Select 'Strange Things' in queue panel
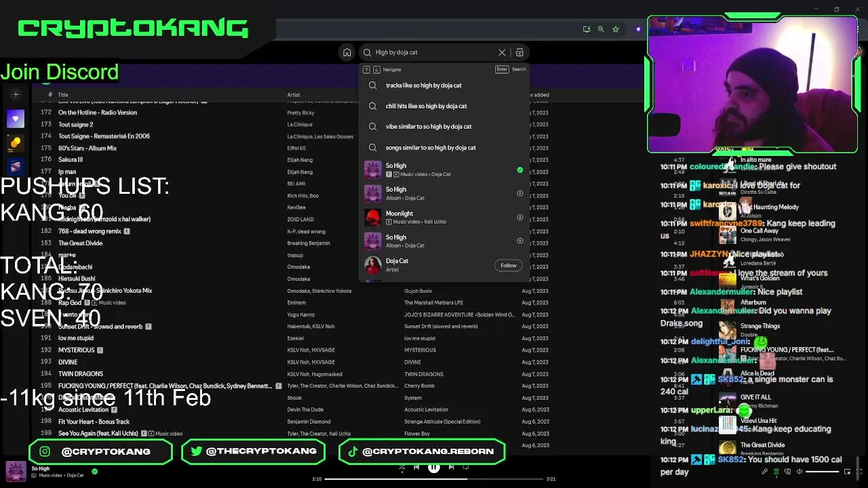The width and height of the screenshot is (868, 488). pyautogui.click(x=760, y=326)
